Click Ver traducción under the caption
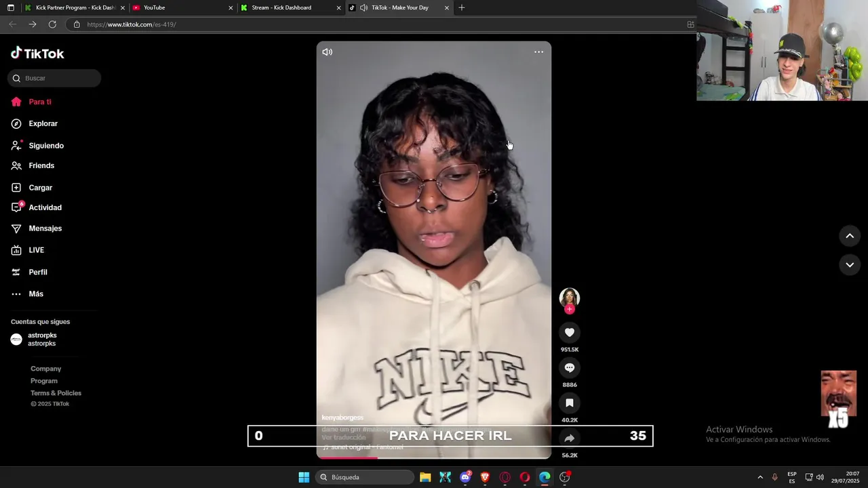 click(x=344, y=438)
